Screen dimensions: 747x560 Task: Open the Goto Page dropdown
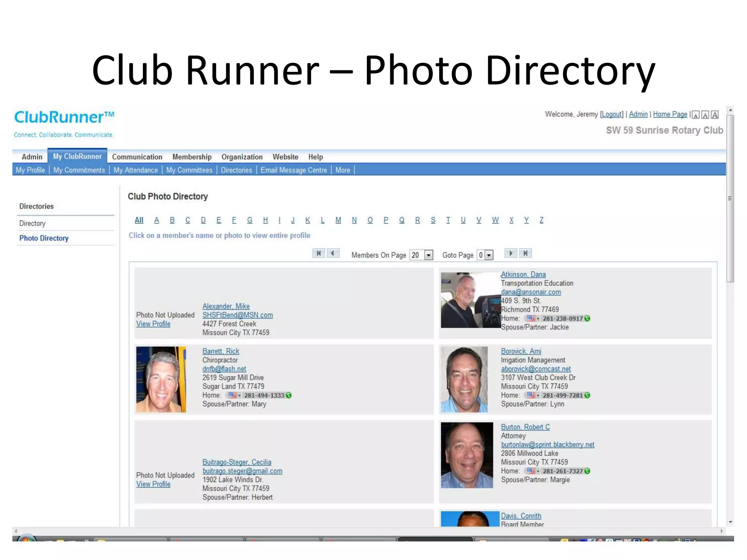485,255
